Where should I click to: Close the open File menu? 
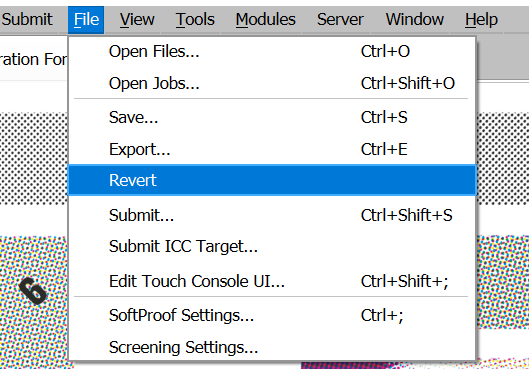pyautogui.click(x=86, y=20)
